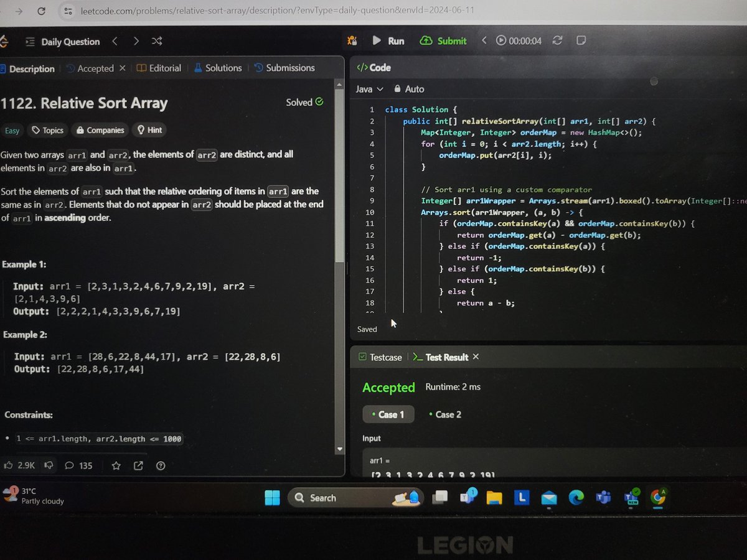Screen dimensions: 747x560
Task: Toggle the Auto setting in the editor
Action: click(x=409, y=90)
